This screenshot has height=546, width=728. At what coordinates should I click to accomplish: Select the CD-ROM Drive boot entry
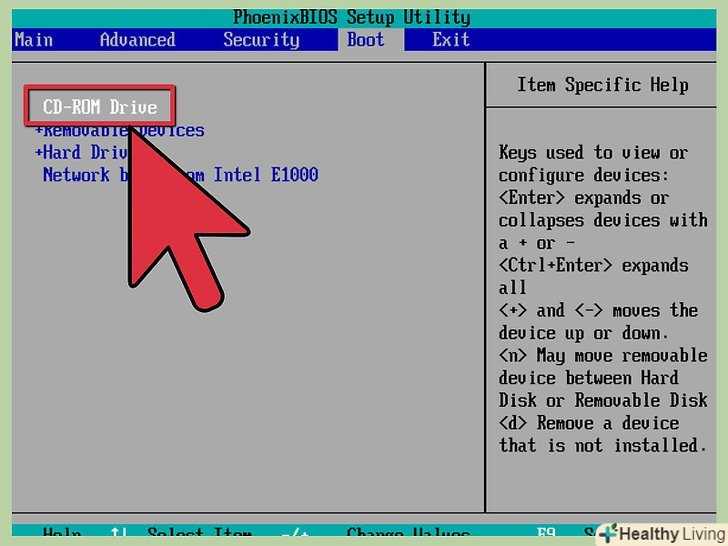click(100, 107)
